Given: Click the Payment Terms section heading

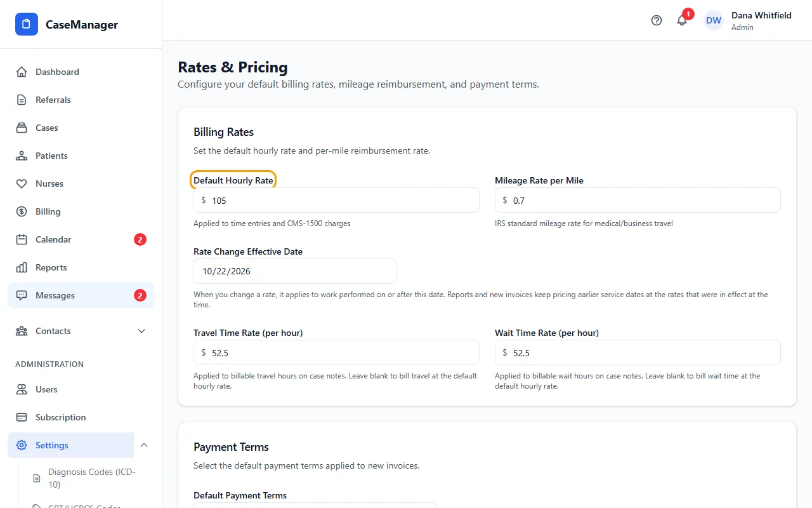Looking at the screenshot, I should (231, 447).
